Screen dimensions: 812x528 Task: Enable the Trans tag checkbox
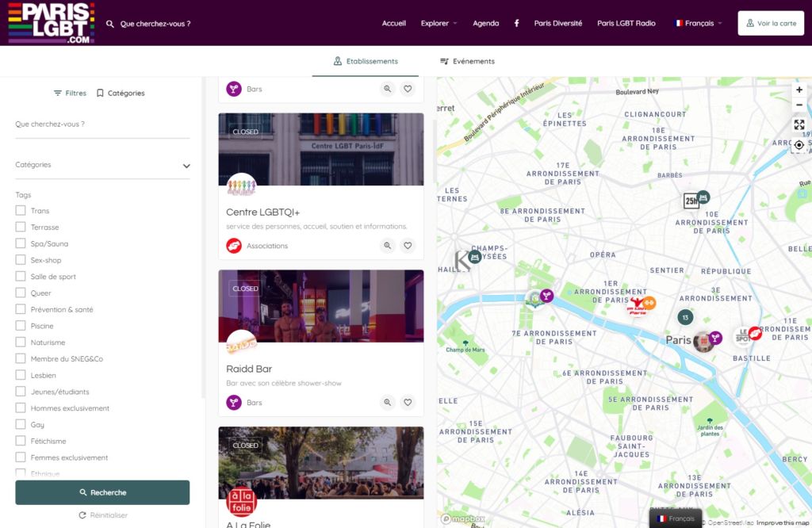(20, 210)
